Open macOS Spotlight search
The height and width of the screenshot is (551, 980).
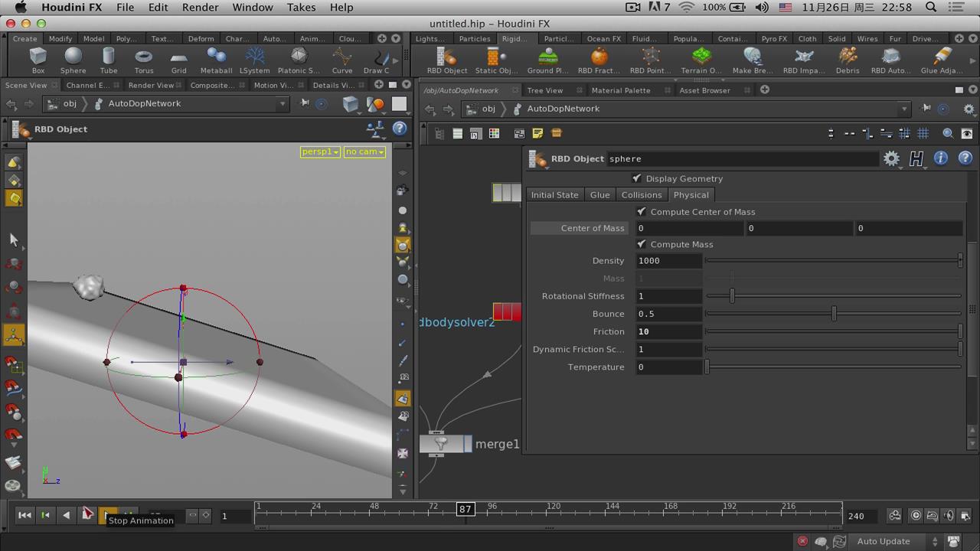[x=931, y=7]
